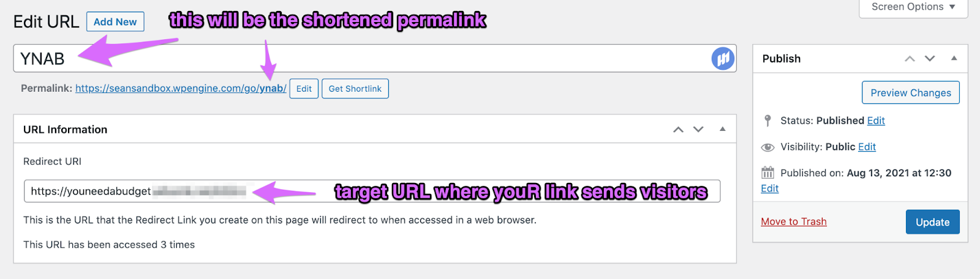
Task: Move URL Information panel up
Action: click(678, 130)
